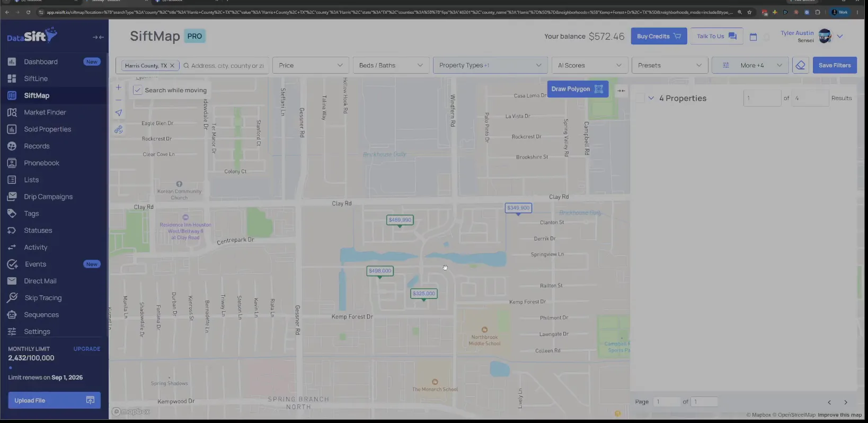Go to previous results page arrow
The width and height of the screenshot is (868, 423).
click(x=829, y=402)
